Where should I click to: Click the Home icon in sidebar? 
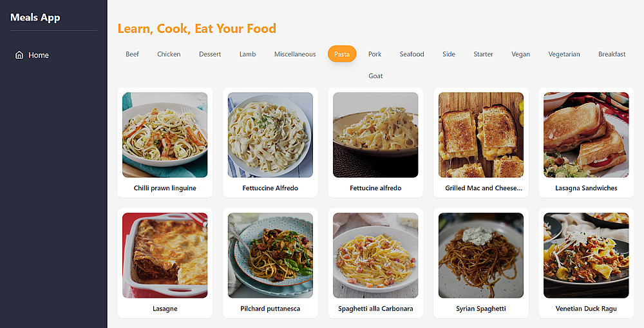19,55
